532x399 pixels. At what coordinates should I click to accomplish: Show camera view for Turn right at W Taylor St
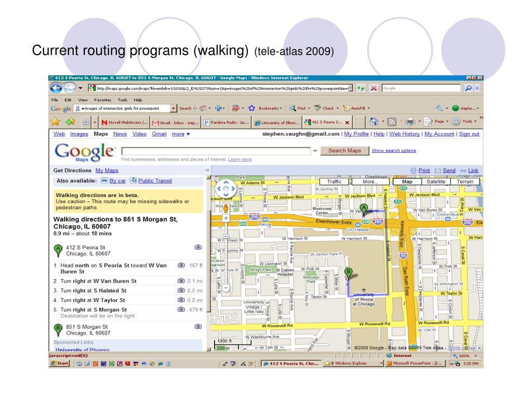click(x=181, y=300)
